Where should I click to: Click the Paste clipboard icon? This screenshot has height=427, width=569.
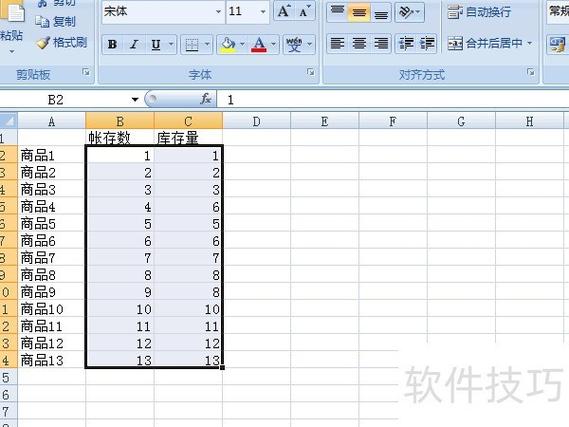click(x=14, y=12)
